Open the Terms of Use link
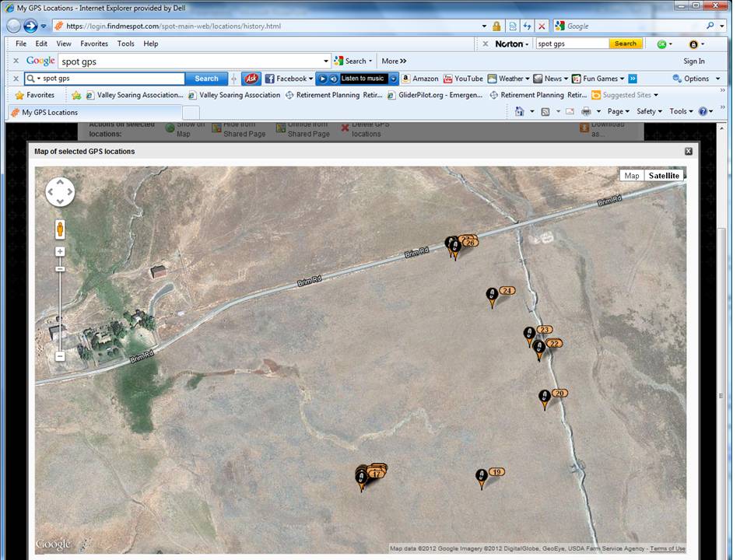The image size is (747, 560). [667, 549]
